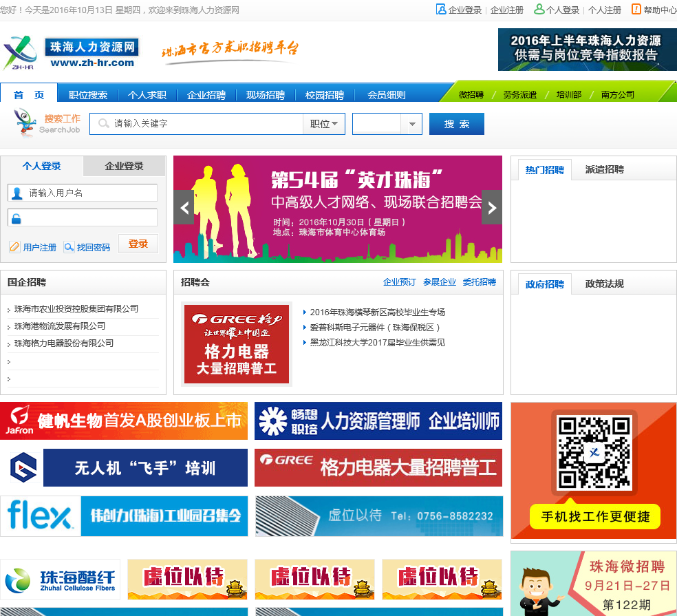Click the SearchJob mascot icon
The width and height of the screenshot is (677, 616).
pos(24,123)
